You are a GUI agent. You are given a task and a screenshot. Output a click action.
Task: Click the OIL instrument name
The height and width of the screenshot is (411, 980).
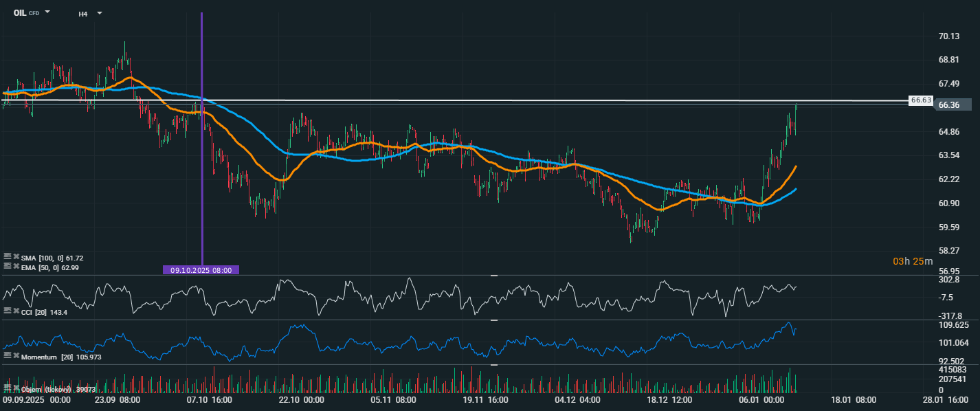pos(20,13)
